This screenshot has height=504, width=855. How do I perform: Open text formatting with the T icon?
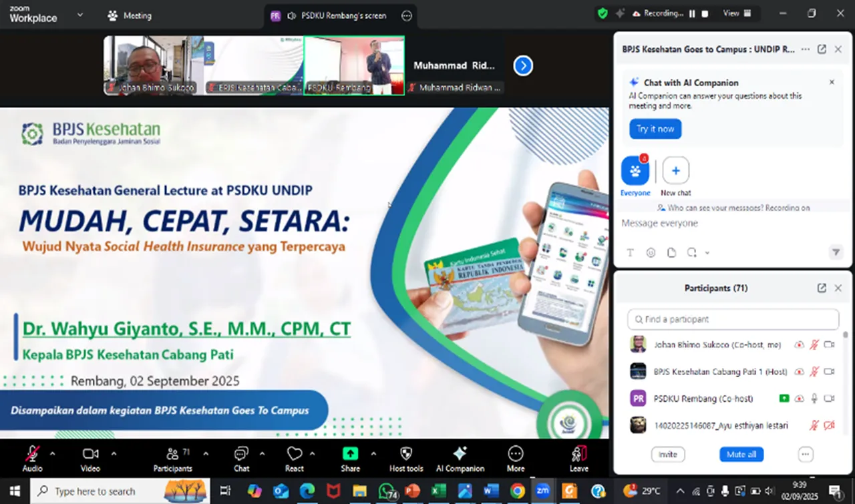(630, 252)
